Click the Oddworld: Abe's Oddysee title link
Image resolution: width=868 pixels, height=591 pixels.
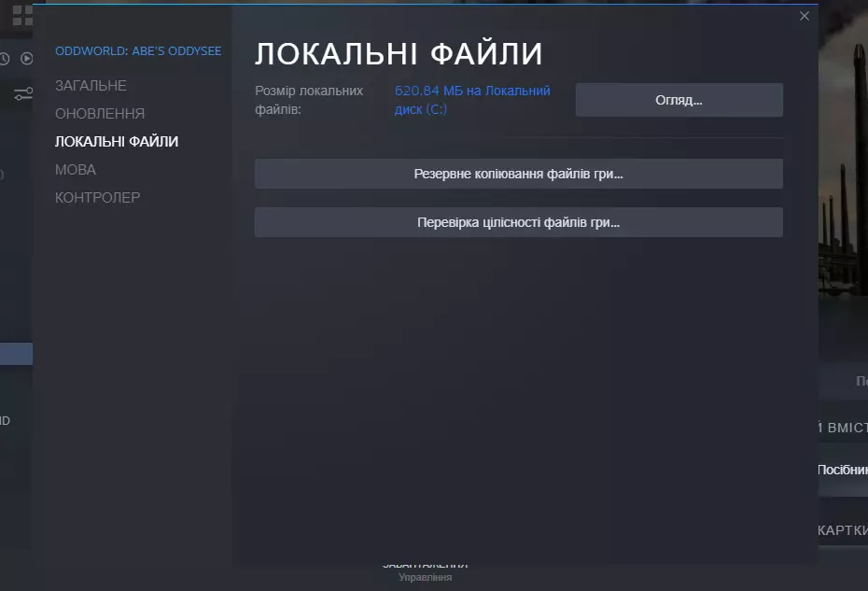pos(138,51)
